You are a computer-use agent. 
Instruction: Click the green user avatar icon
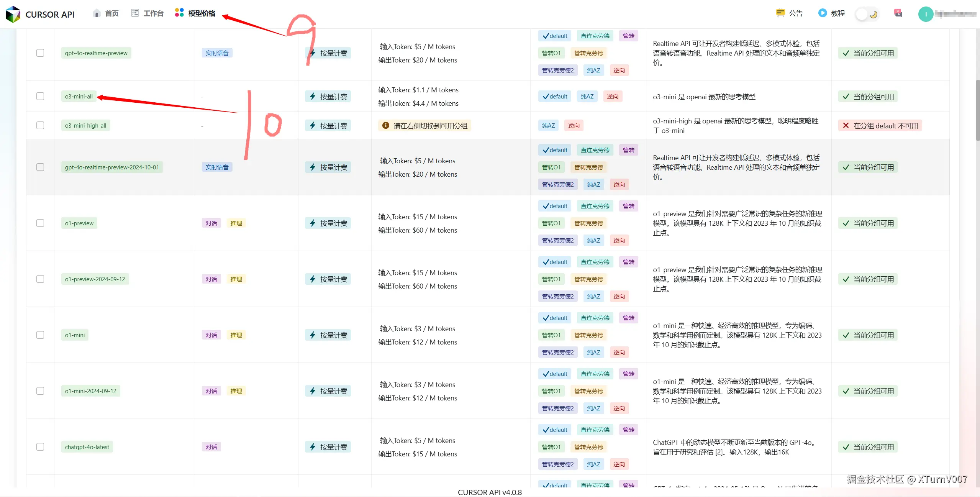[925, 14]
